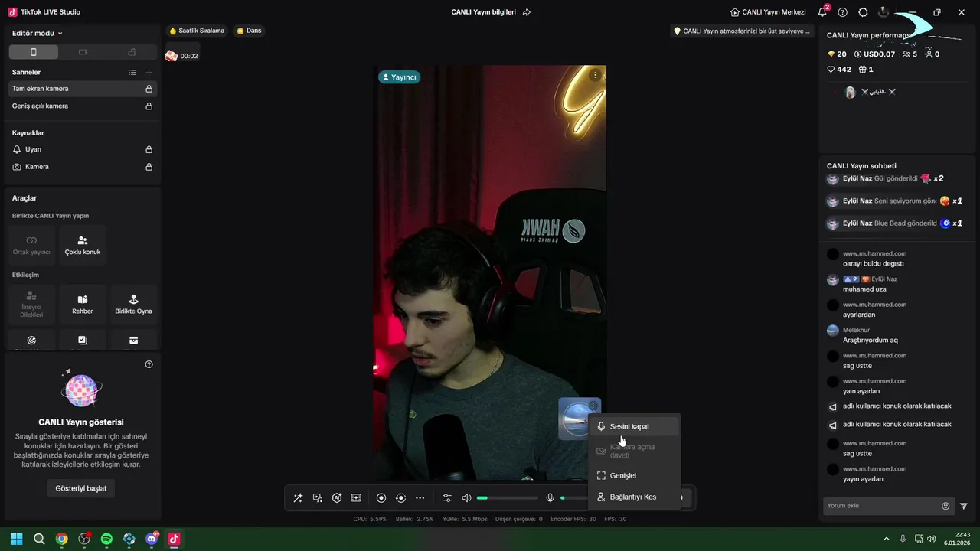Adjust the microphone level slider

[x=573, y=498]
